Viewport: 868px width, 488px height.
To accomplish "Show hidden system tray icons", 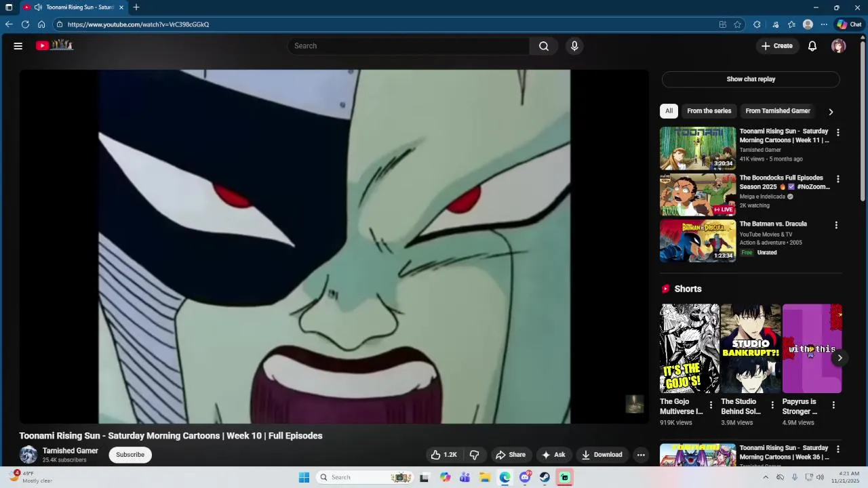I will pos(766,477).
